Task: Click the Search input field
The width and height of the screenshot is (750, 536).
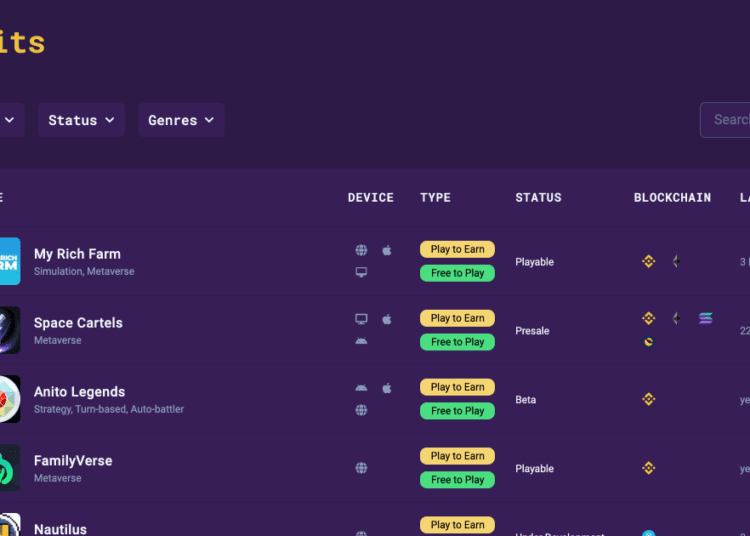Action: (x=725, y=120)
